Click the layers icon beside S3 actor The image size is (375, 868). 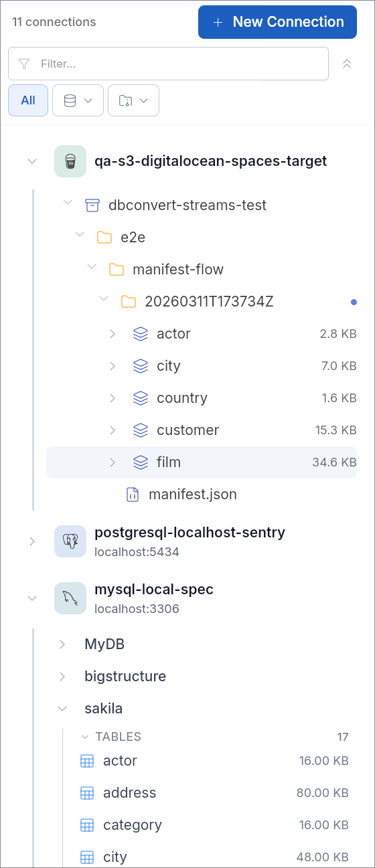pos(140,334)
